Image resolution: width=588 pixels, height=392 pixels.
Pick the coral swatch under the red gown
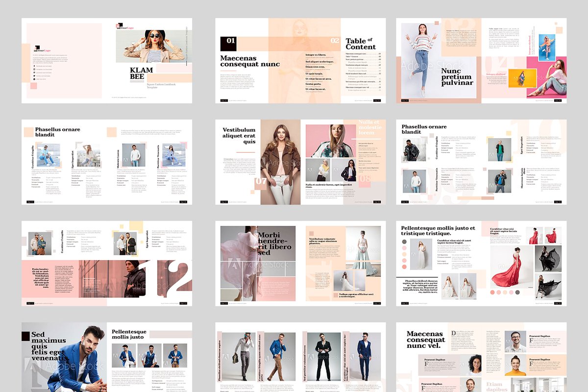click(492, 293)
